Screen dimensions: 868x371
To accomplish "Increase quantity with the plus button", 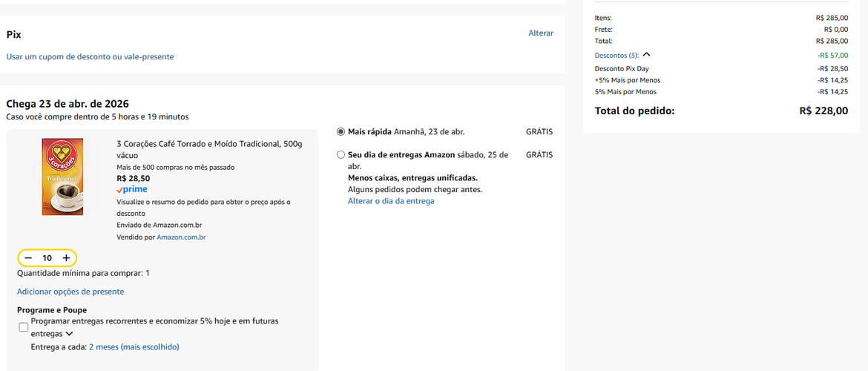I will 66,258.
